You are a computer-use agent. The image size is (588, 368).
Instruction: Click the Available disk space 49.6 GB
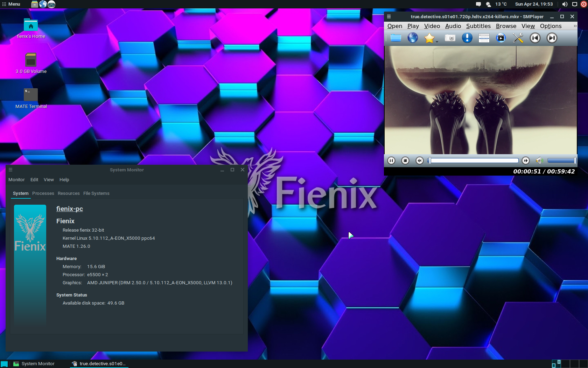click(93, 303)
